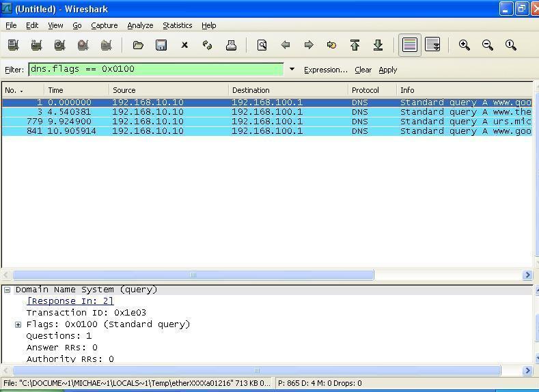This screenshot has width=539, height=392.
Task: Toggle the Colorize Packet List button
Action: (409, 45)
